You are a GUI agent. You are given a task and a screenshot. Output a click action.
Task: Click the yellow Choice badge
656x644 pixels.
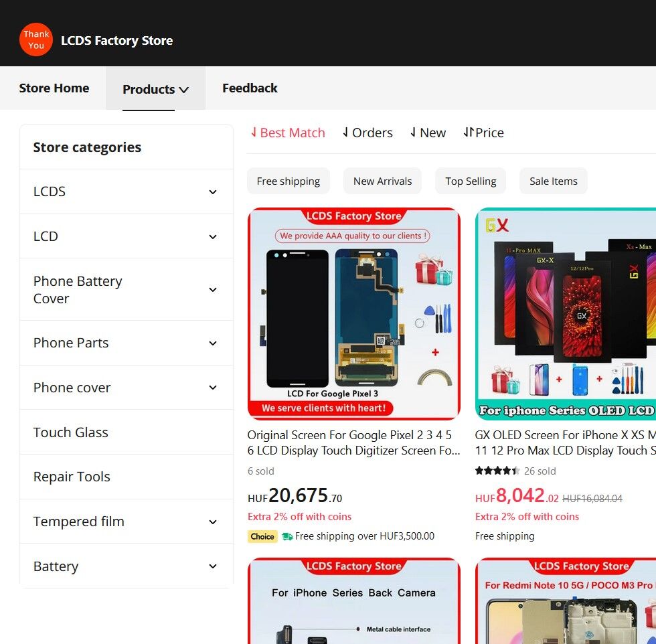click(262, 536)
